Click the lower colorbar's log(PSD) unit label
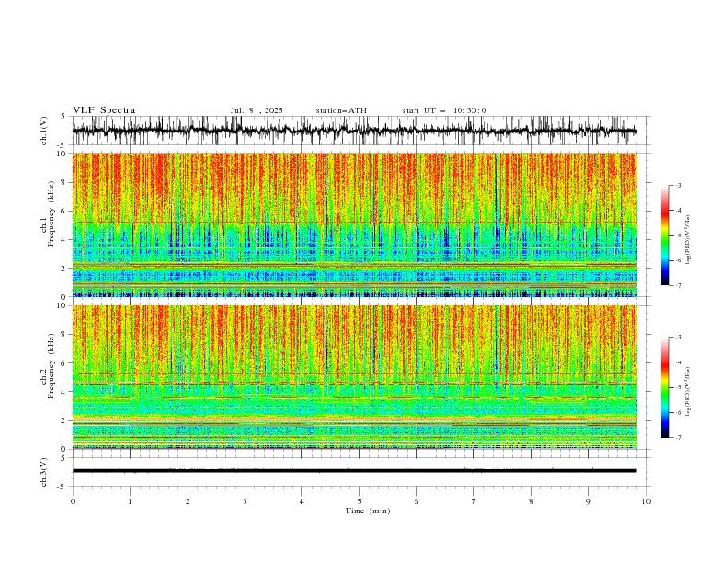The height and width of the screenshot is (563, 728). pos(688,391)
